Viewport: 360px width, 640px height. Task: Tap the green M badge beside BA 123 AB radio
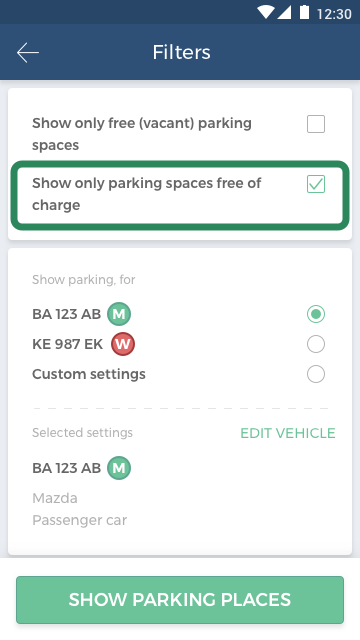pos(119,314)
